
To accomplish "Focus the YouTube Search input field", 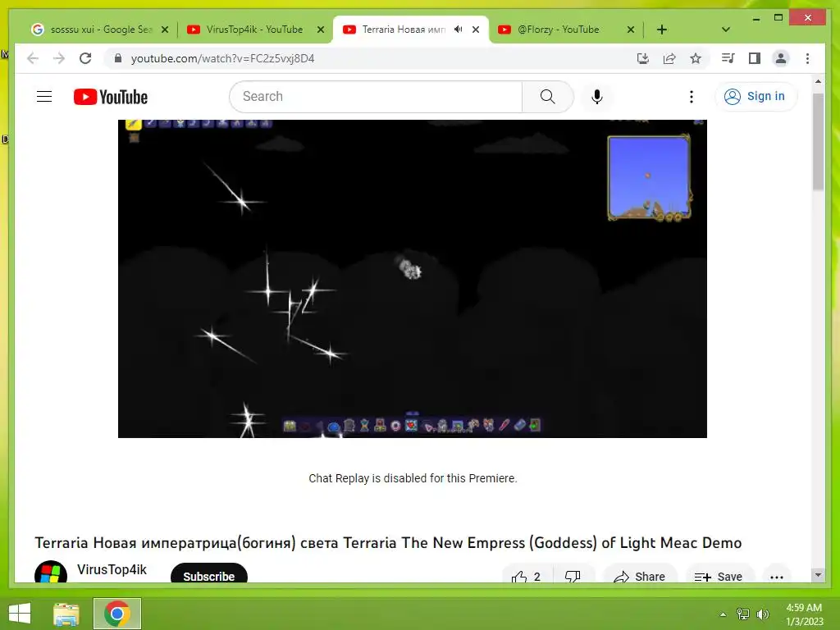I will [377, 97].
